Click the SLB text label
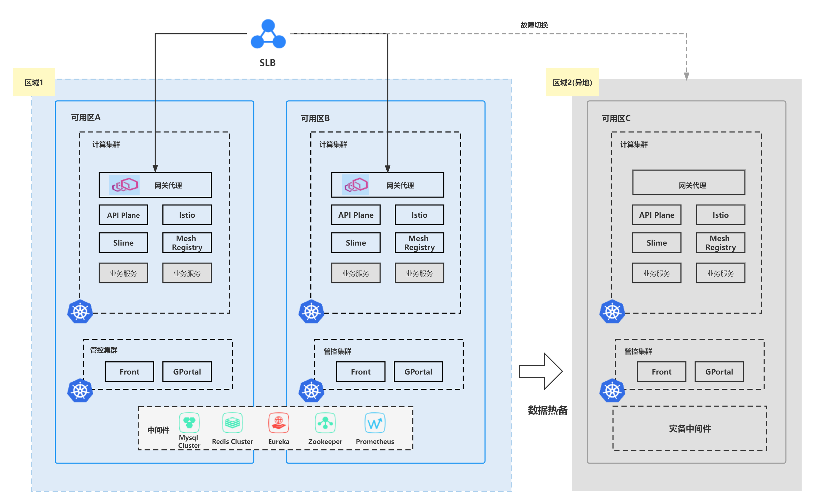Viewport: 815px width, 504px height. (x=268, y=63)
